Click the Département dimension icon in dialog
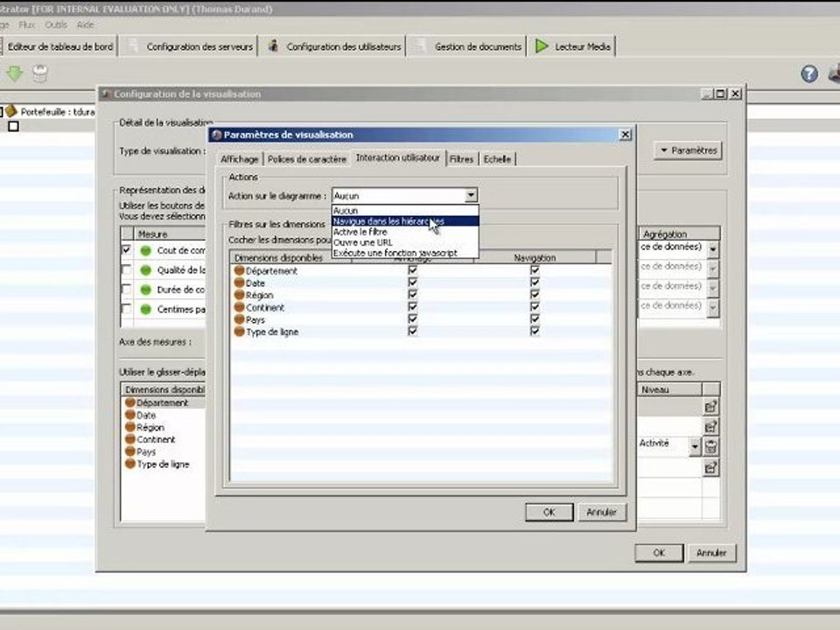Viewport: 840px width, 630px height. 239,270
